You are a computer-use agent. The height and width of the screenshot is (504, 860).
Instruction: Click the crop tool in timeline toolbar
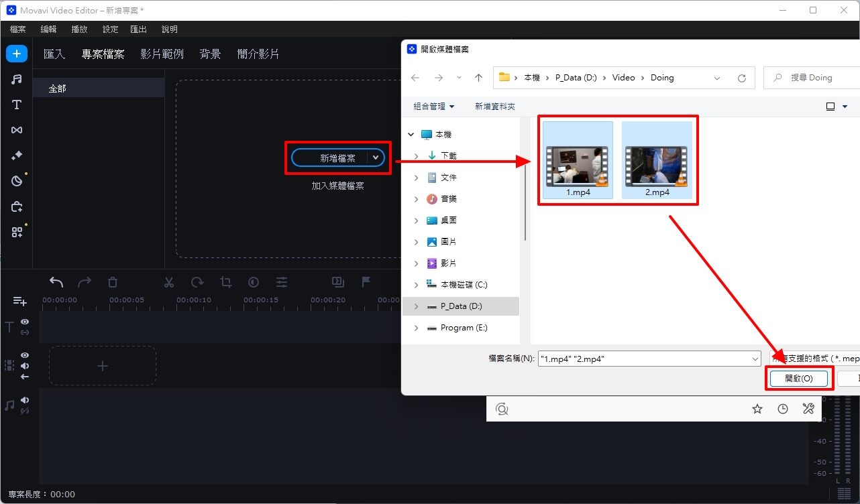coord(225,282)
